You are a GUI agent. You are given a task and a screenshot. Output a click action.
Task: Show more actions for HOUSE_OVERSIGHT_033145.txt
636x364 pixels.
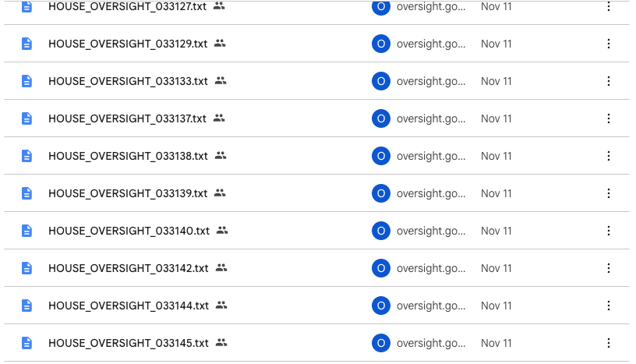(609, 343)
